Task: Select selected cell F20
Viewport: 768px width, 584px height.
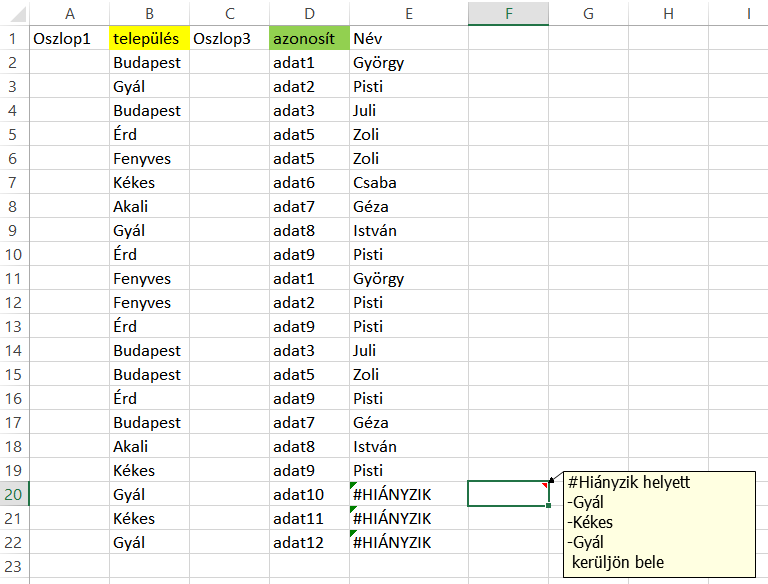Action: (508, 494)
